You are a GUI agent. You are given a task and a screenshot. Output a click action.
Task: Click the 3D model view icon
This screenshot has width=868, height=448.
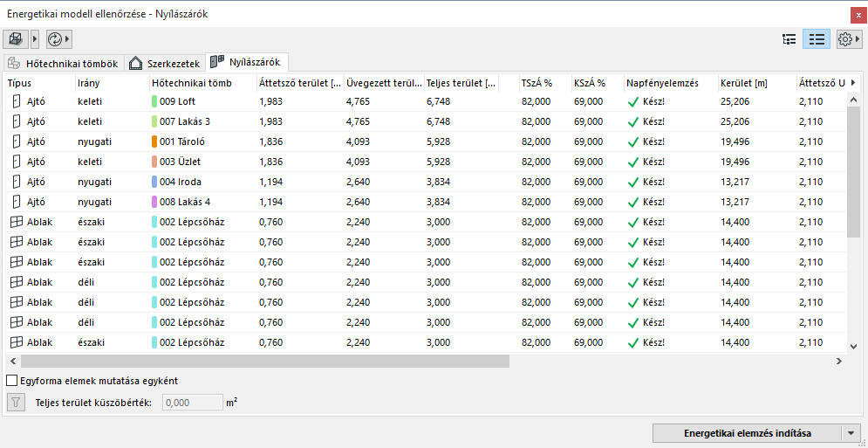[16, 39]
